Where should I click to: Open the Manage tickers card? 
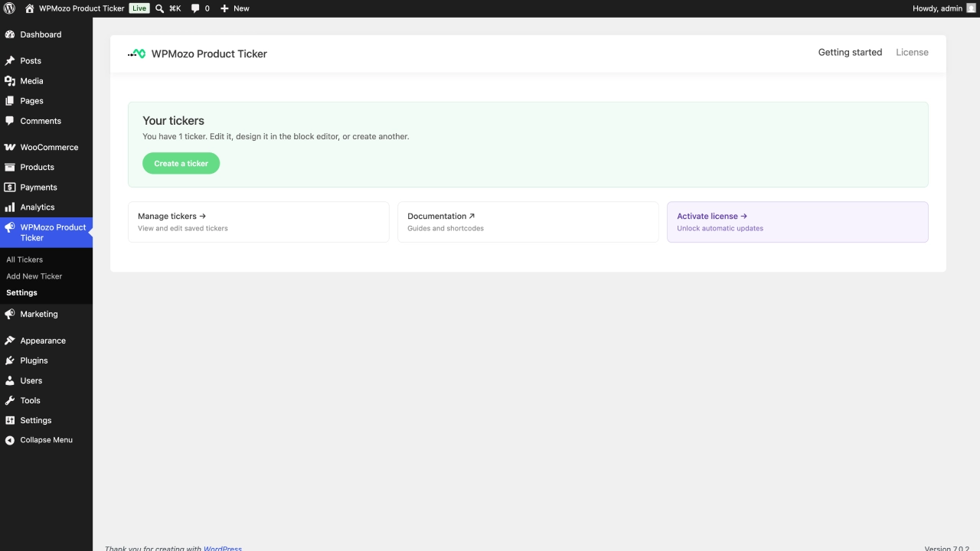click(x=259, y=222)
